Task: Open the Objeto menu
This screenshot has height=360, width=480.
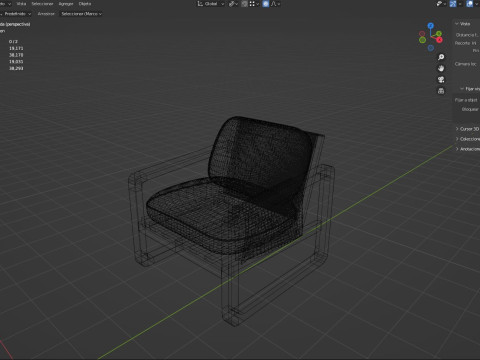Action: coord(85,4)
